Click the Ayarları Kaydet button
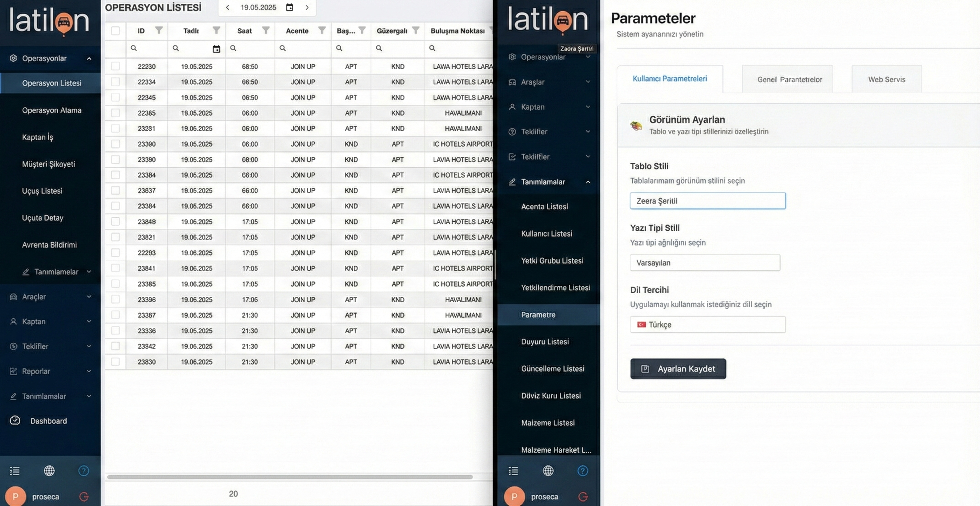The width and height of the screenshot is (980, 506). [x=678, y=369]
